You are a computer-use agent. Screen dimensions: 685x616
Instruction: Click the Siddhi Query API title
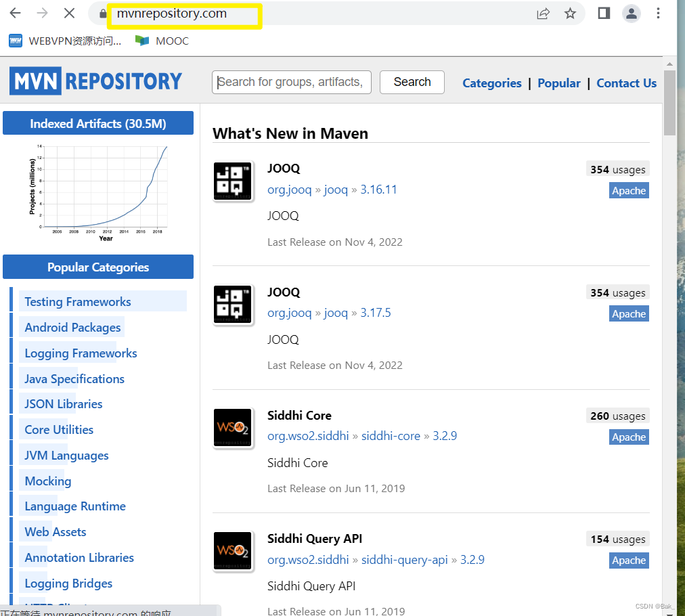(315, 539)
